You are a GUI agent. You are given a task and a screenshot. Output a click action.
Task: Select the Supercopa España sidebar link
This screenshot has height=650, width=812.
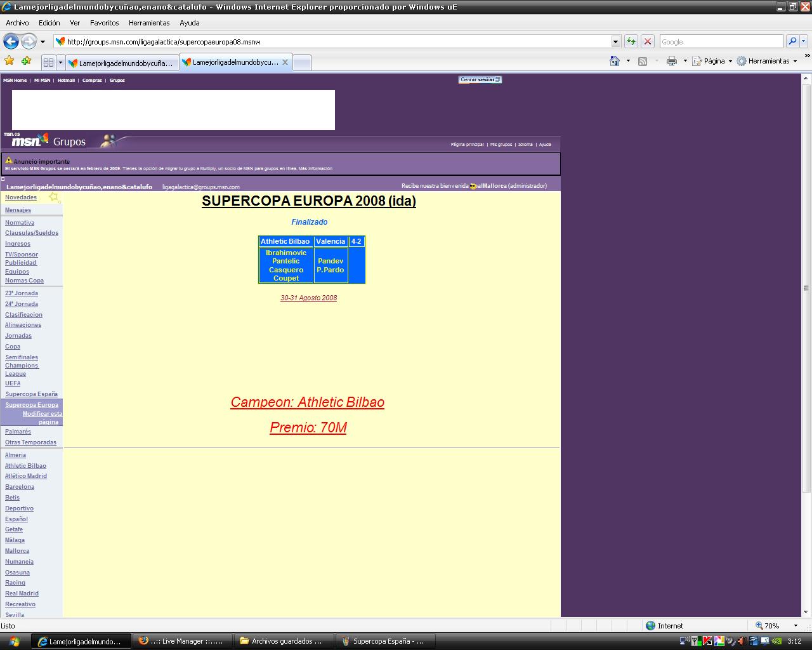coord(31,394)
